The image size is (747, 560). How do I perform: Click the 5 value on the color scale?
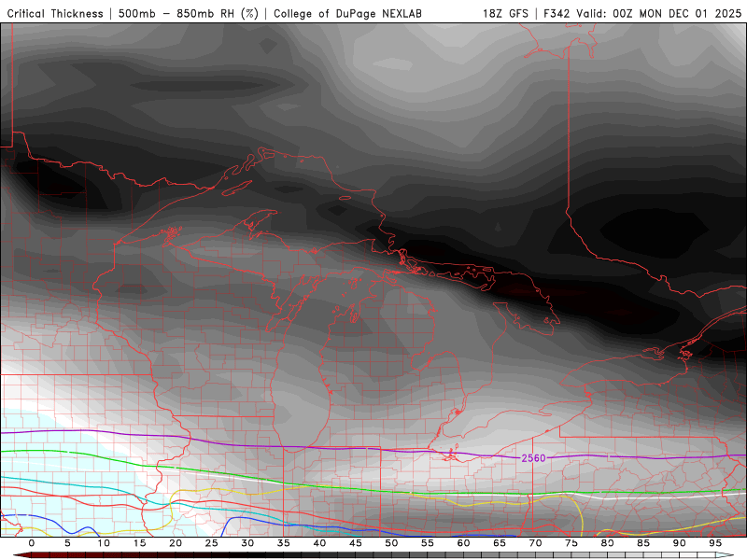(x=67, y=543)
